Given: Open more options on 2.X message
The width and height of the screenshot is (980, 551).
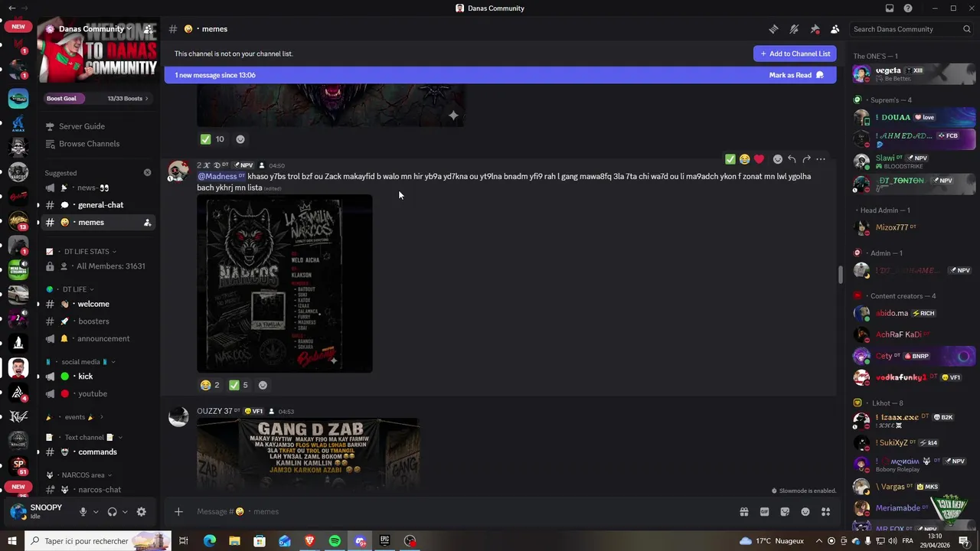Looking at the screenshot, I should click(x=821, y=159).
